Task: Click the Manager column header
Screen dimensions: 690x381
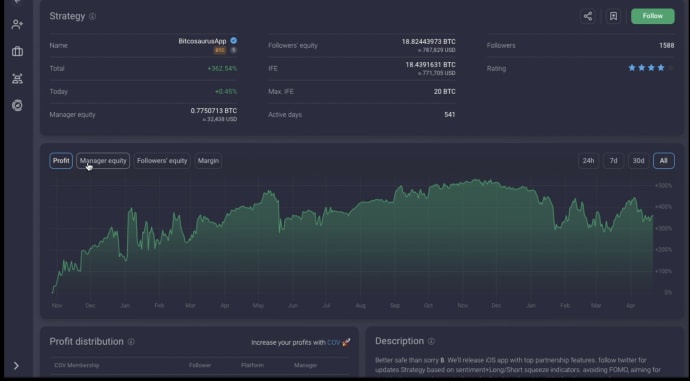Action: 305,365
